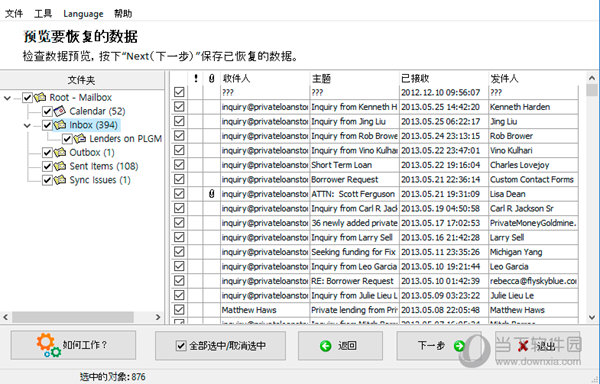The image size is (600, 384).
Task: Select Inquiry from Larry Sell subject
Action: pos(354,238)
